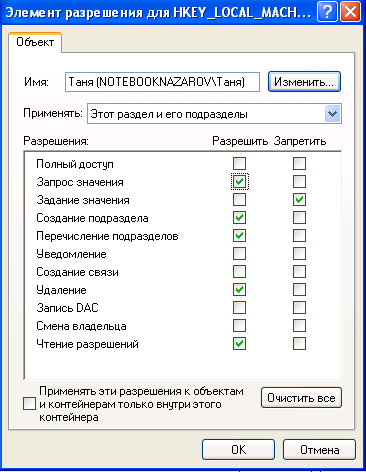Click the Удаление permission label
Image resolution: width=366 pixels, height=472 pixels.
pos(61,290)
